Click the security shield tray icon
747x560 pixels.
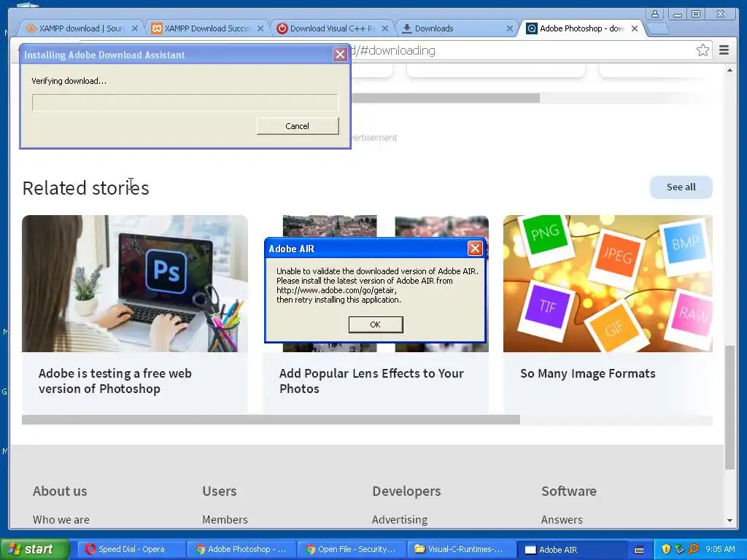(666, 549)
